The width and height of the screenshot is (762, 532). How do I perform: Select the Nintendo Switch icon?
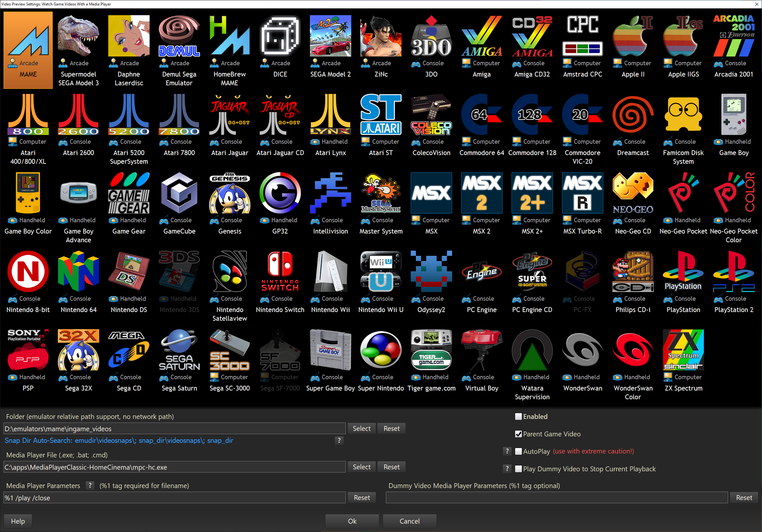[280, 272]
